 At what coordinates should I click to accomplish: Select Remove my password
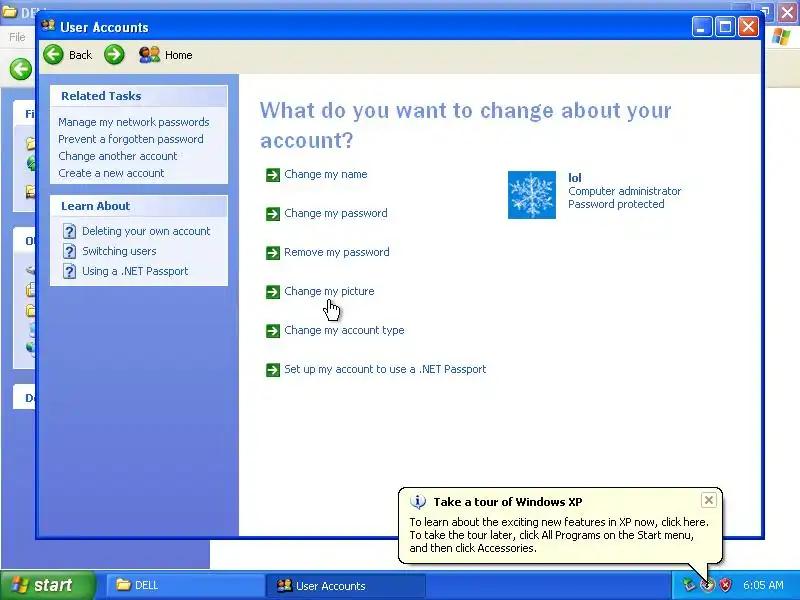337,252
